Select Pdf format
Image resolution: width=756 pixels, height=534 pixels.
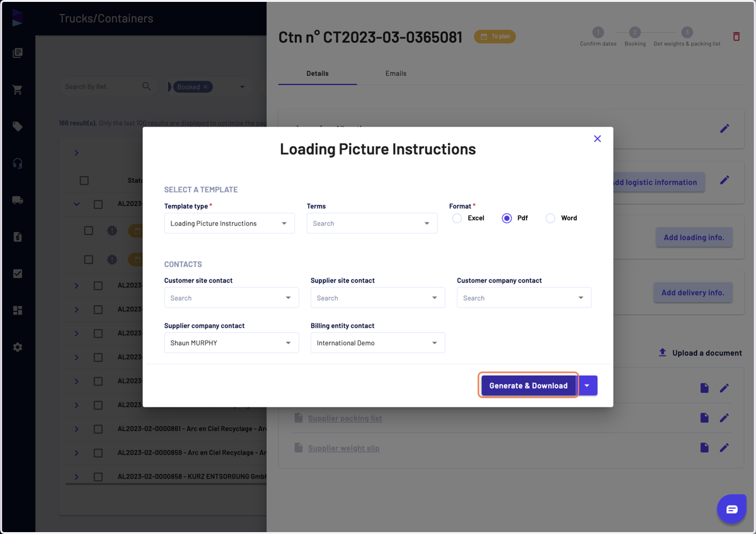tap(507, 218)
